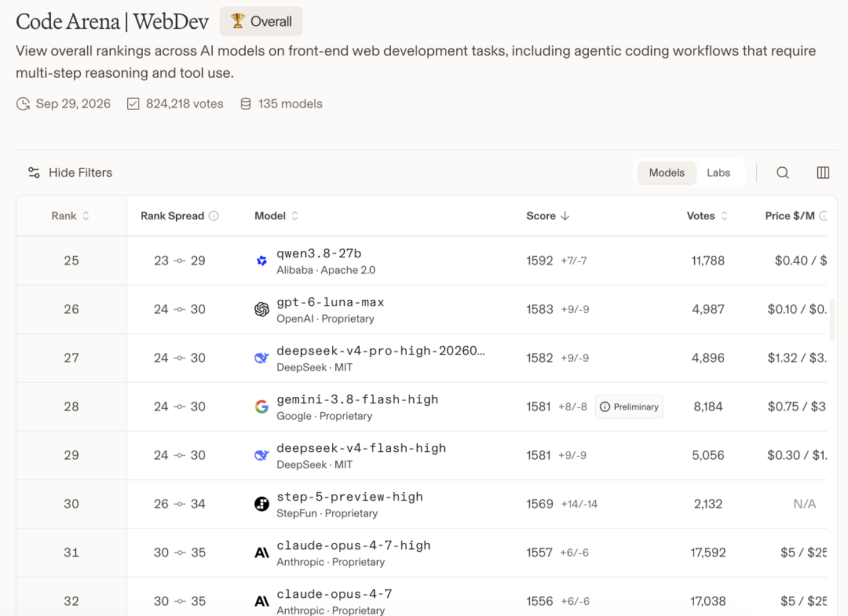Image resolution: width=848 pixels, height=616 pixels.
Task: Click the Preliminary badge on gemini-3.8-flash-high
Action: point(629,407)
